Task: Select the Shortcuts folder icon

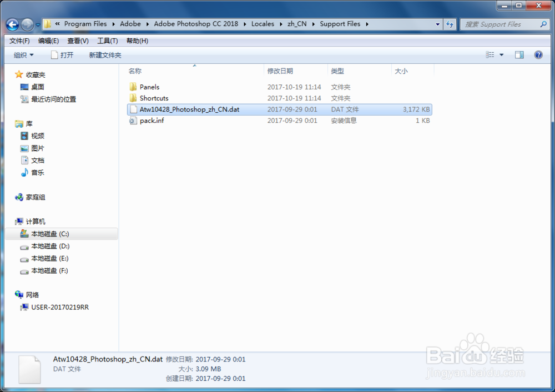Action: tap(133, 98)
